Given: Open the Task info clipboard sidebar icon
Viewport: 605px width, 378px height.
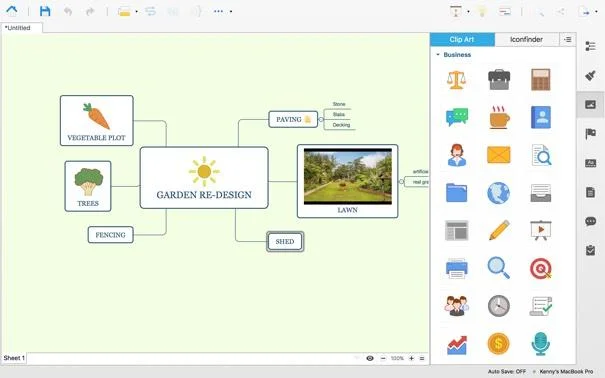Looking at the screenshot, I should 590,250.
